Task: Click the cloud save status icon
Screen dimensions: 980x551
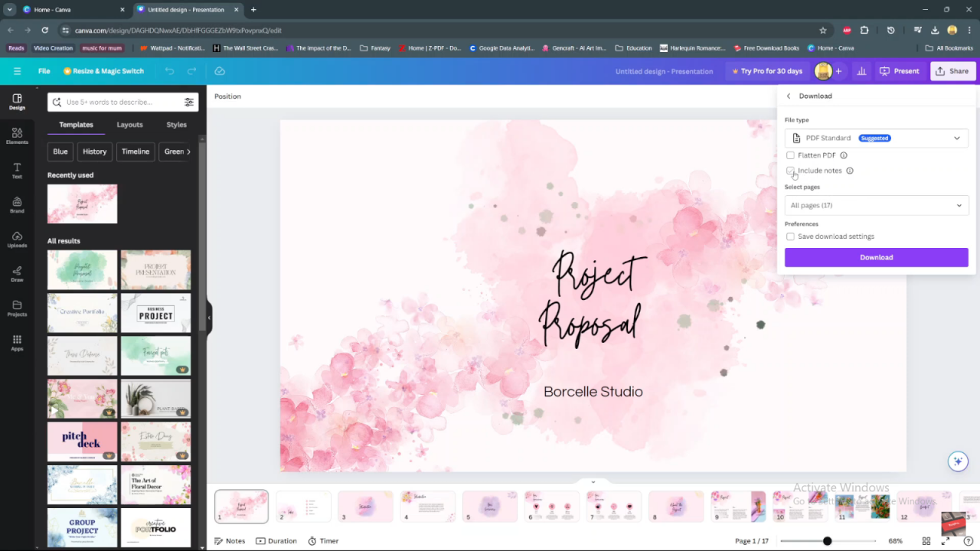Action: pyautogui.click(x=220, y=71)
